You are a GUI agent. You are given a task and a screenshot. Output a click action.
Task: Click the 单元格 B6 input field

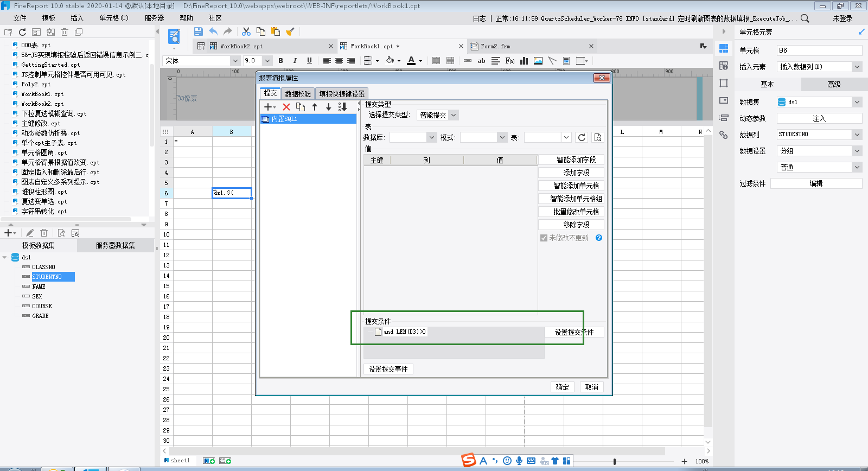[x=819, y=50]
